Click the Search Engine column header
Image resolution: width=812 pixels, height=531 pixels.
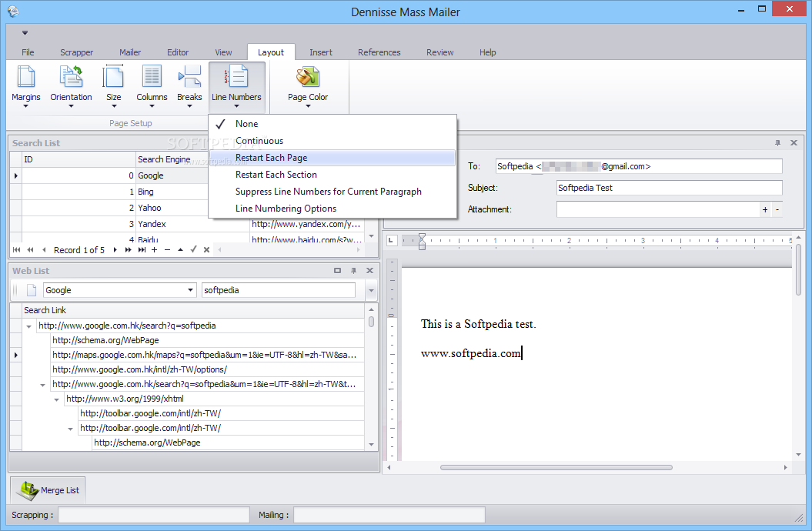coord(172,159)
